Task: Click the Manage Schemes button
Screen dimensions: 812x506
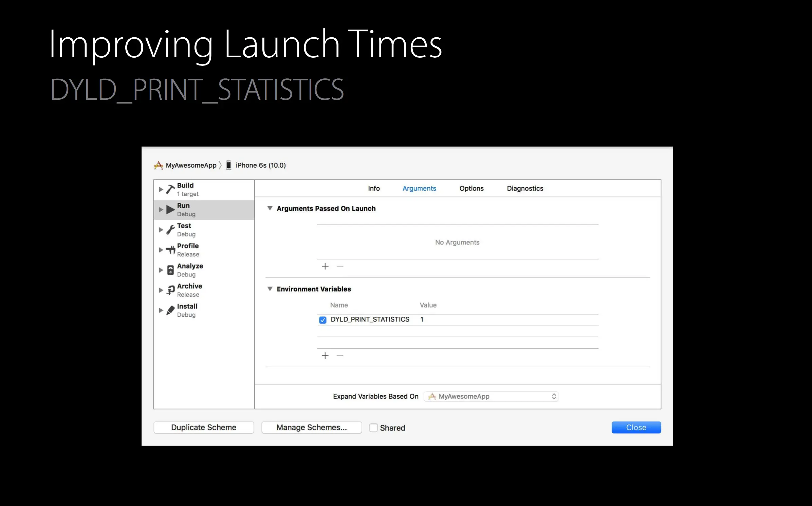Action: click(x=312, y=427)
